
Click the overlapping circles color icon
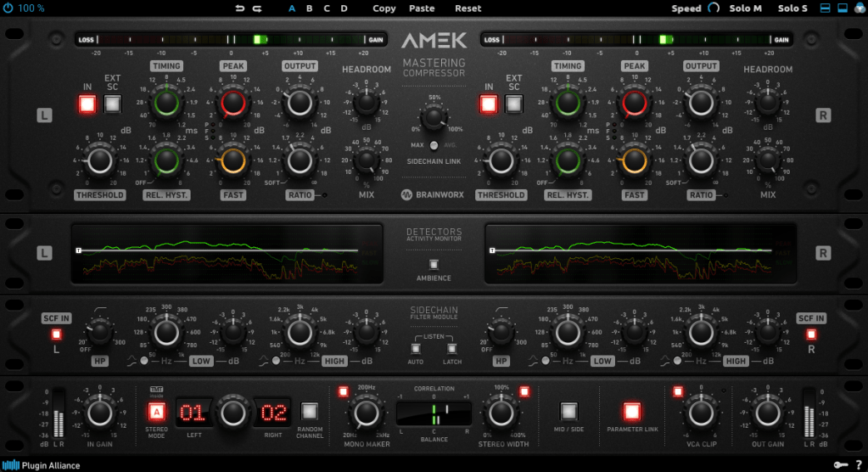pos(857,8)
